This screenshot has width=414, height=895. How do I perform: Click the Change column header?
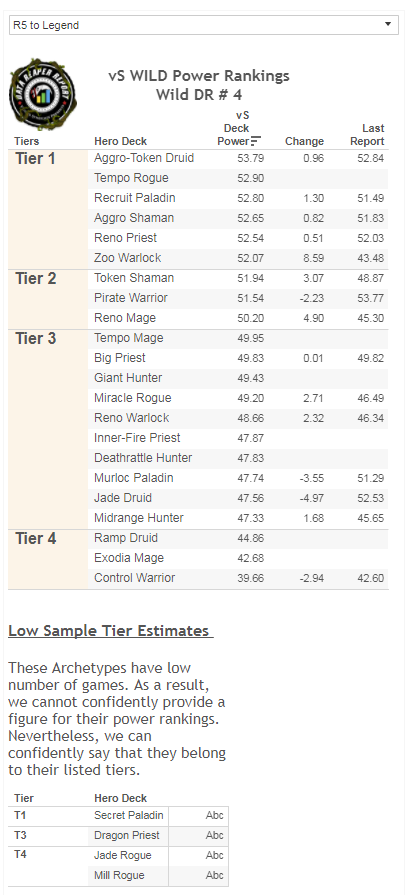[x=304, y=142]
